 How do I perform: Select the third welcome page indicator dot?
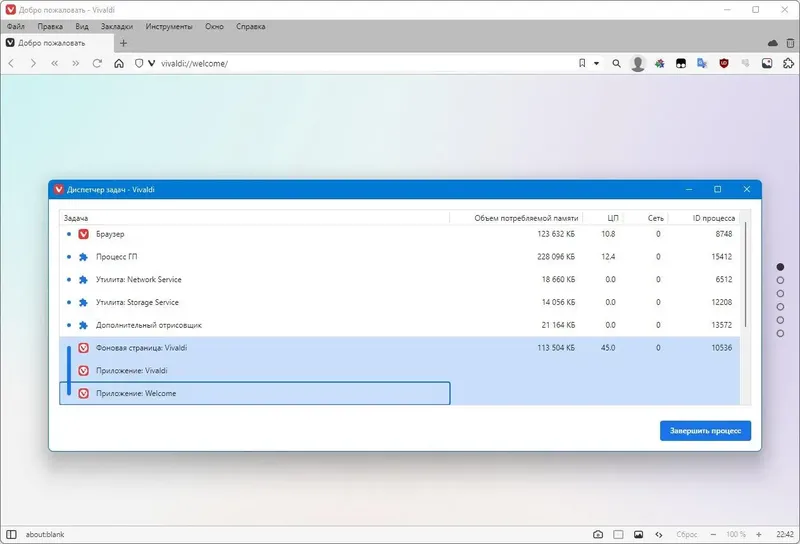click(x=780, y=293)
